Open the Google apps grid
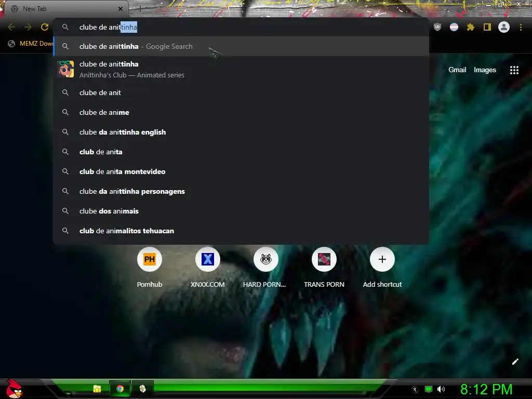532x399 pixels. click(x=514, y=70)
